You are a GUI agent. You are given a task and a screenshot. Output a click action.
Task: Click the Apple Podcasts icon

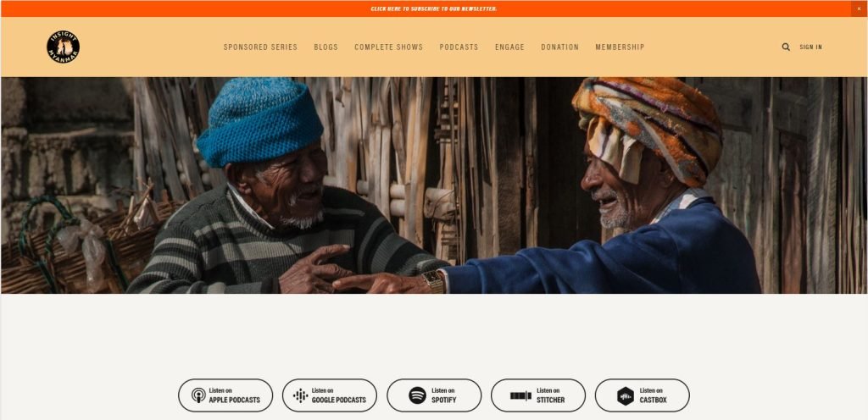pyautogui.click(x=198, y=395)
